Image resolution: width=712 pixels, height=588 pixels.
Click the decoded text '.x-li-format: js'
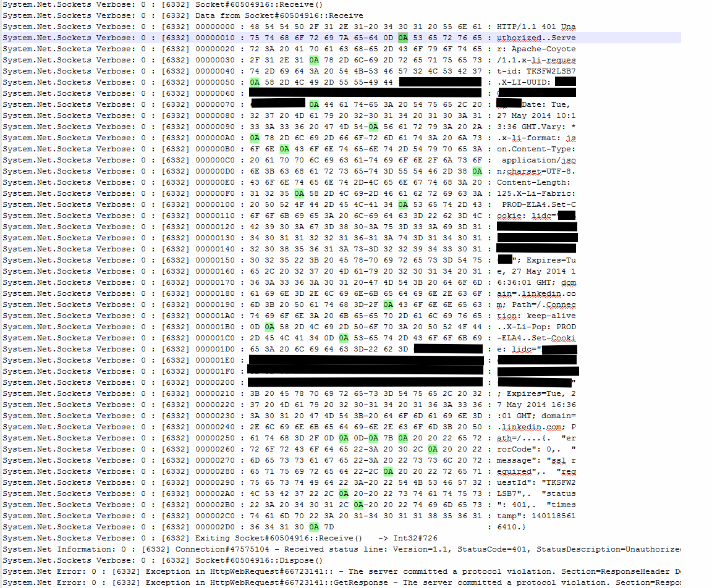coord(536,138)
